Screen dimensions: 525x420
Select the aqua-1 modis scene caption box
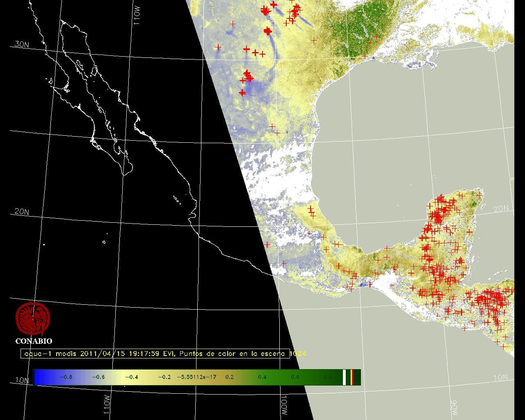155,354
